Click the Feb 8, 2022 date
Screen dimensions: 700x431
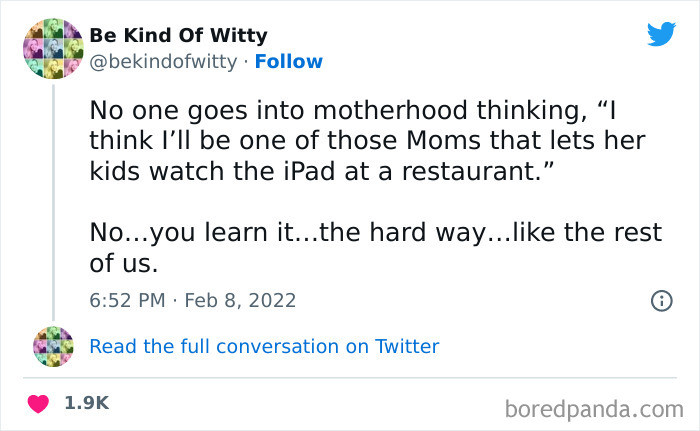(243, 300)
